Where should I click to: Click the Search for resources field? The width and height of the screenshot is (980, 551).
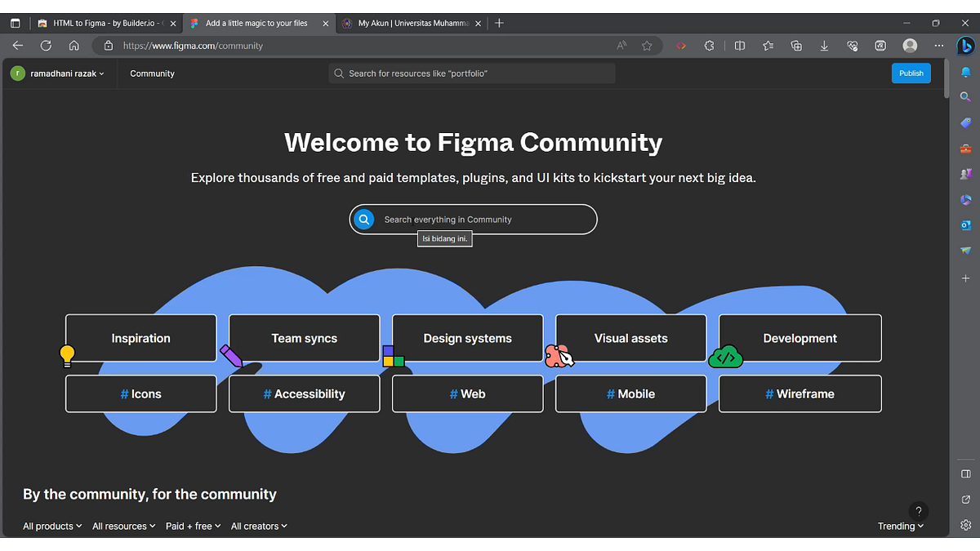pyautogui.click(x=472, y=73)
